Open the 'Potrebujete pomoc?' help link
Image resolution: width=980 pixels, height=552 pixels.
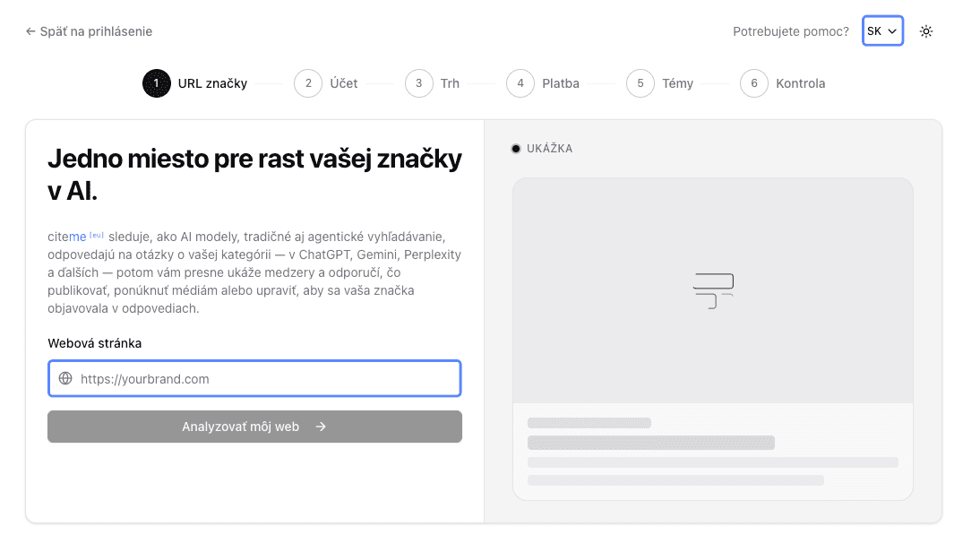point(791,31)
